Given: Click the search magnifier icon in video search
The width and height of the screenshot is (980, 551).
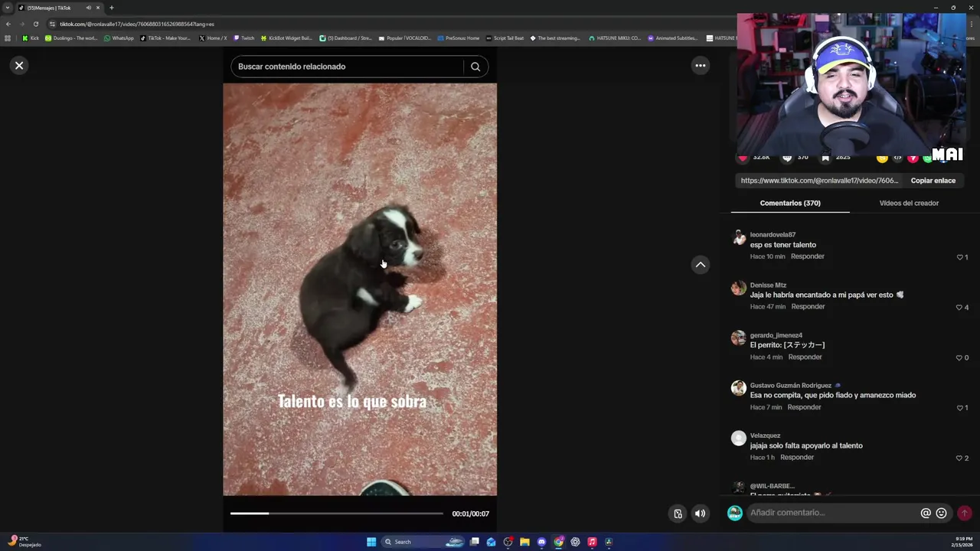Looking at the screenshot, I should pyautogui.click(x=475, y=67).
